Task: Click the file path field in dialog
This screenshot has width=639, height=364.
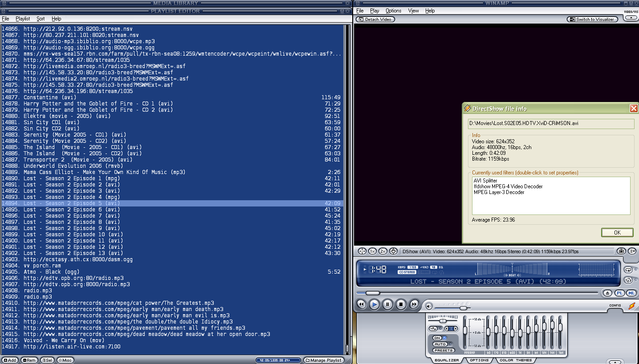Action: (x=551, y=123)
